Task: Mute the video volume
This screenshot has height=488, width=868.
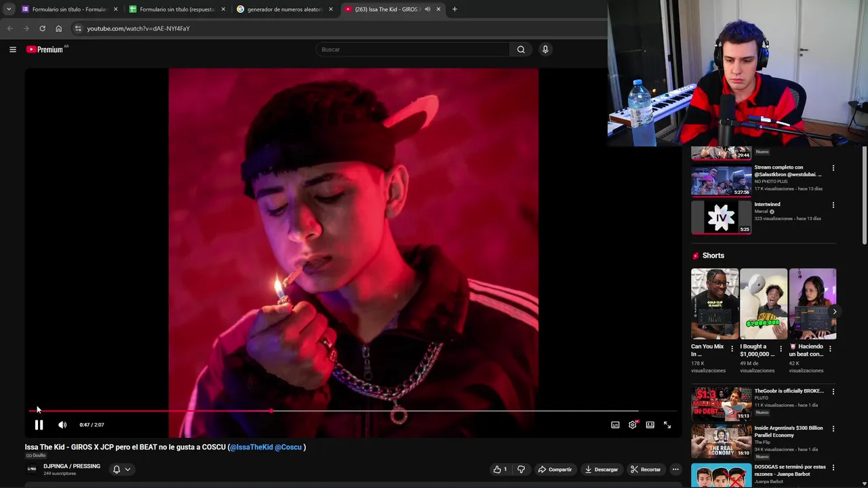Action: tap(62, 425)
